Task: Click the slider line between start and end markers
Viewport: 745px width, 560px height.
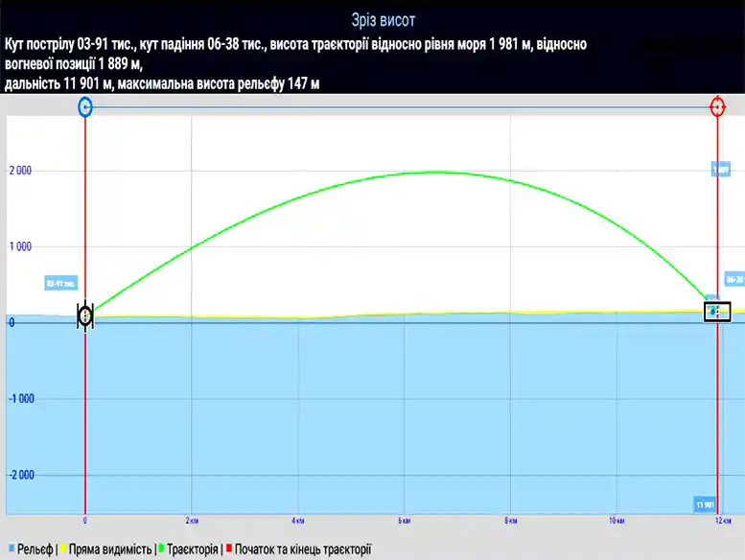Action: tap(403, 106)
